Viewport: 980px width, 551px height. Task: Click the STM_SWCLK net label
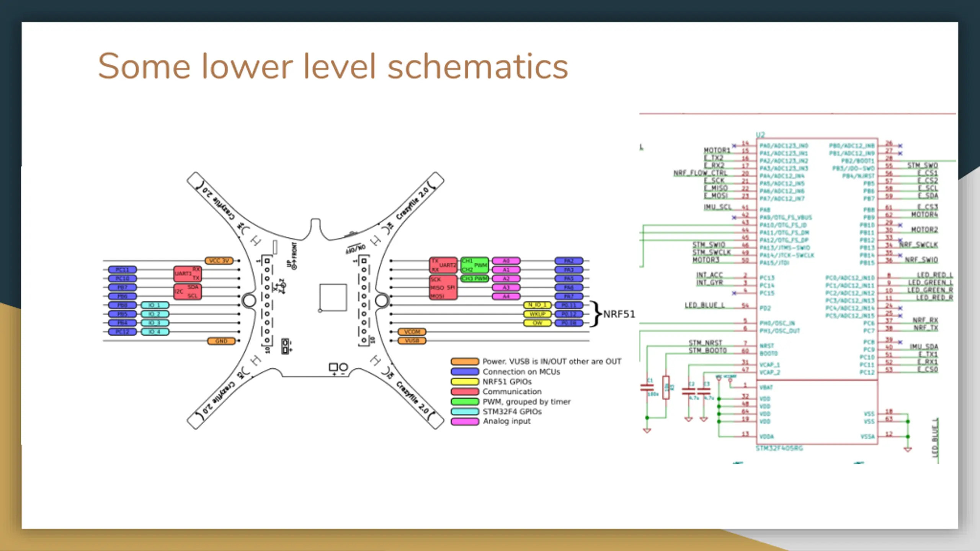click(712, 253)
